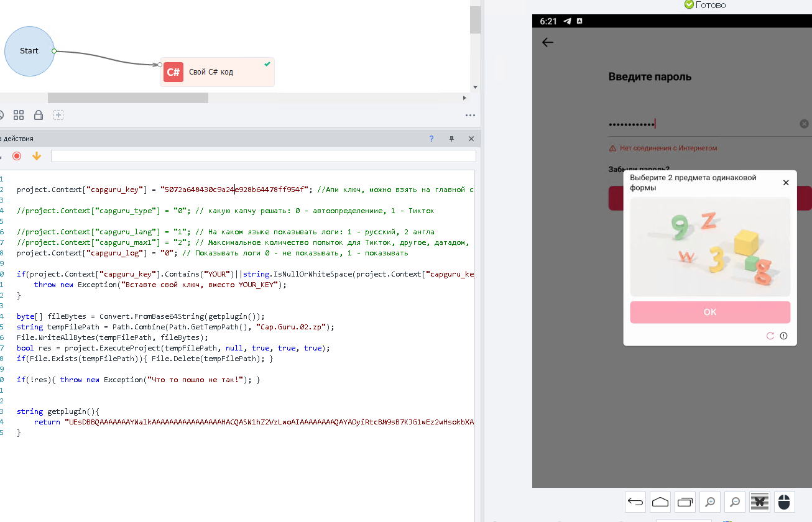Click the Забыли пароль? link
Viewport: 812px width, 522px height.
tap(639, 169)
